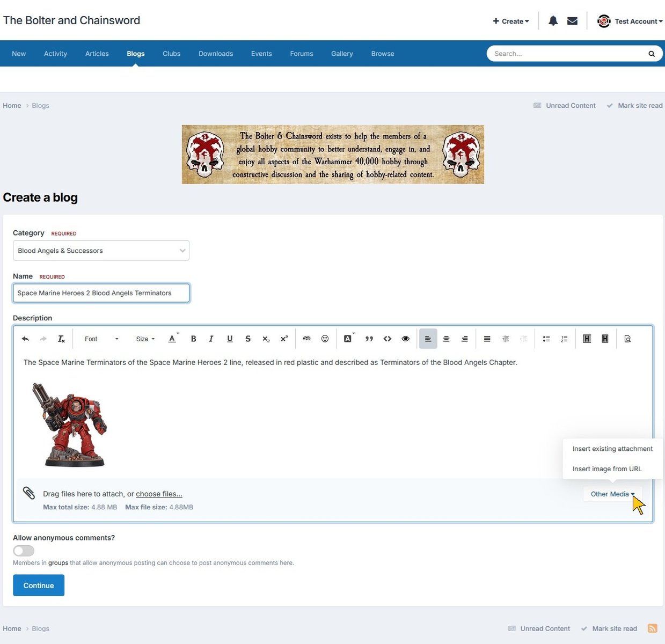Screen dimensions: 665x644
Task: Open the Downloads tab
Action: click(x=216, y=54)
